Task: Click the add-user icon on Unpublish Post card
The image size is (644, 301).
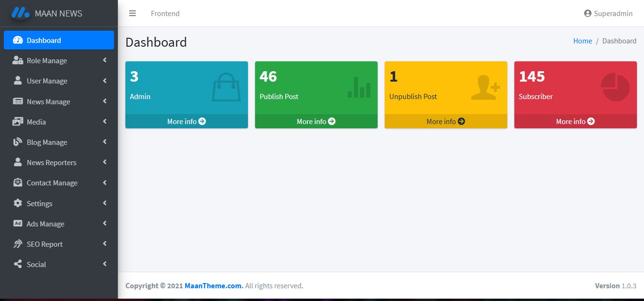Action: point(485,87)
